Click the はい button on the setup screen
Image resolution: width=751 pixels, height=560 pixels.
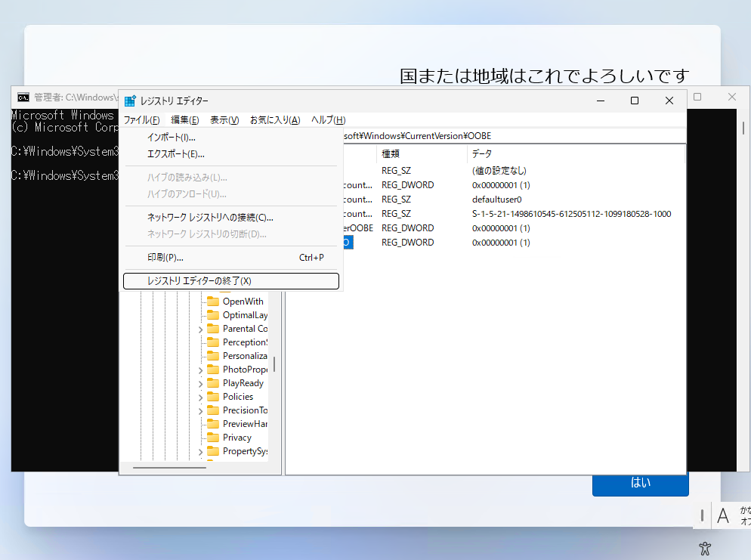point(641,484)
